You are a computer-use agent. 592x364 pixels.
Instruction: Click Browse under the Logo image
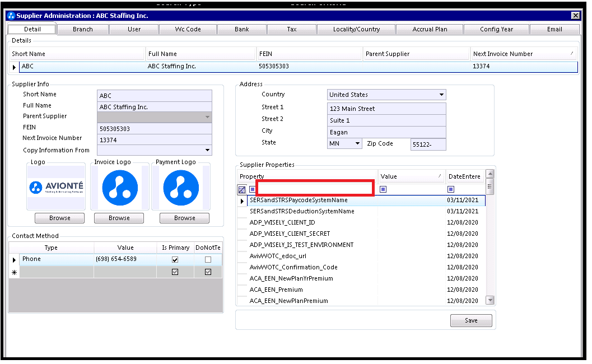click(60, 218)
